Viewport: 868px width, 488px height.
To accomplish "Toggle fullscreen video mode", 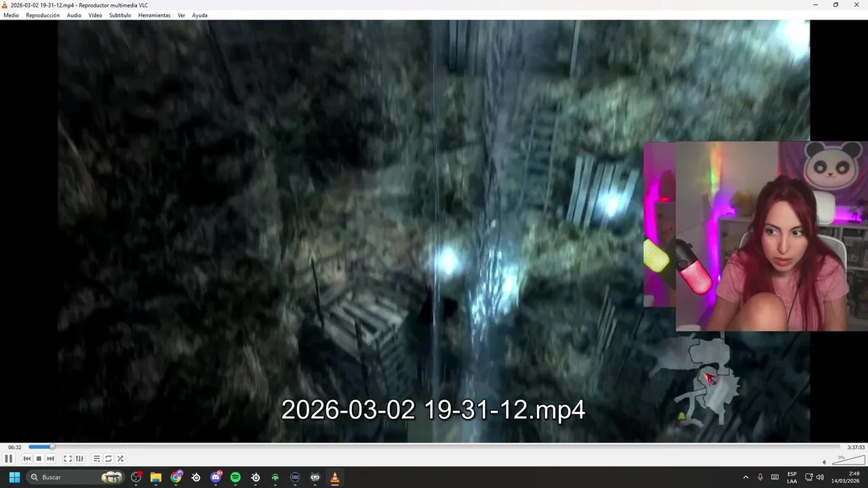I will (68, 459).
